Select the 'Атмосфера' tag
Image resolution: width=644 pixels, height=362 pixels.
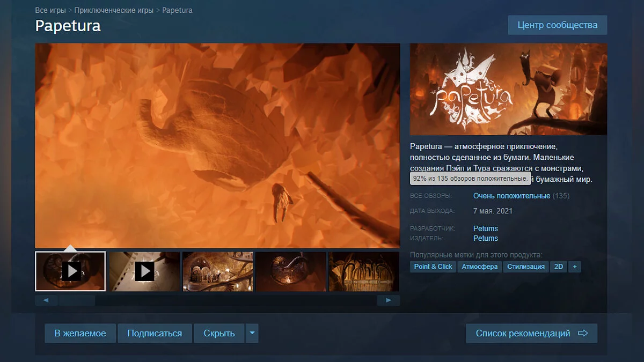[480, 267]
